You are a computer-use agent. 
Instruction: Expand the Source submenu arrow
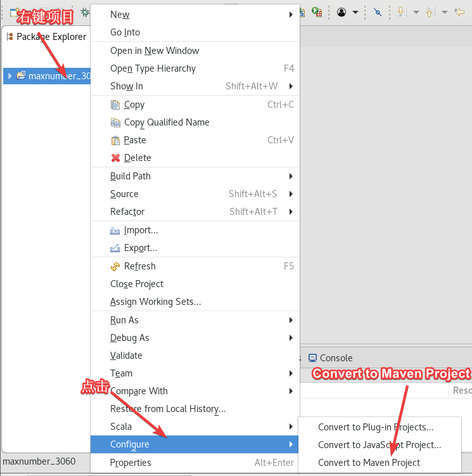291,194
